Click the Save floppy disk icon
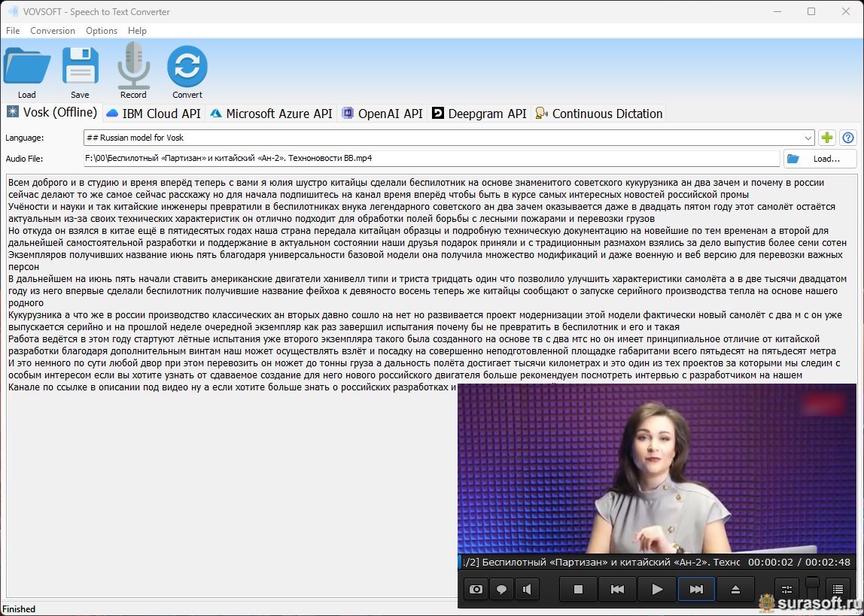Image resolution: width=864 pixels, height=616 pixels. click(x=81, y=67)
